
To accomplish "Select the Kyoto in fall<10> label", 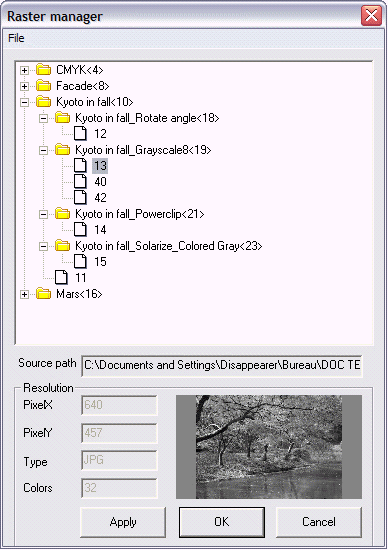I will coord(95,102).
